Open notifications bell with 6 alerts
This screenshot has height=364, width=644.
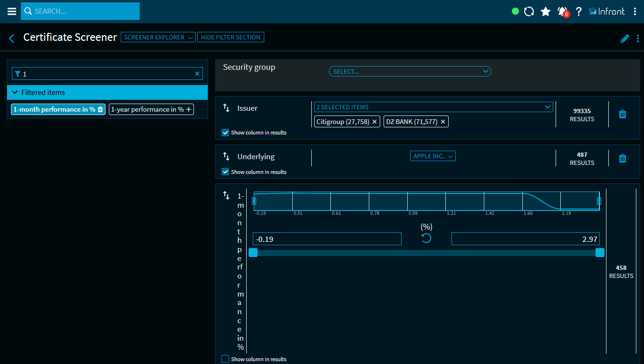pyautogui.click(x=563, y=11)
